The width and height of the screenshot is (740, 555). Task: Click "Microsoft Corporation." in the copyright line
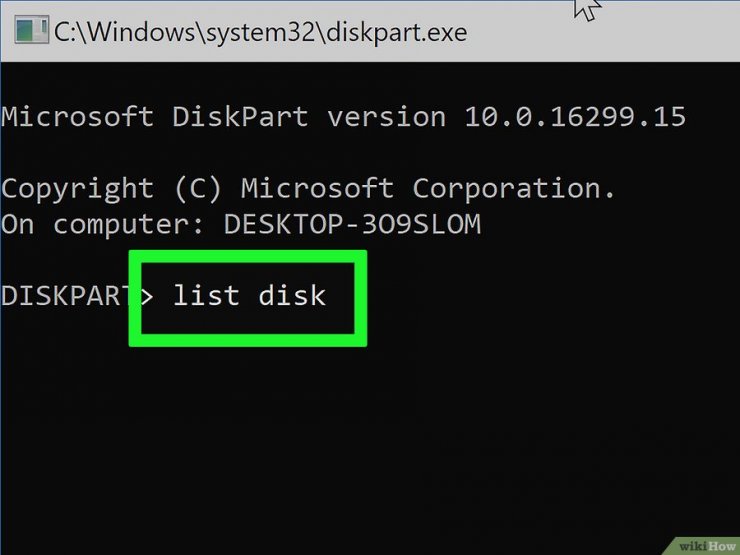pos(428,189)
